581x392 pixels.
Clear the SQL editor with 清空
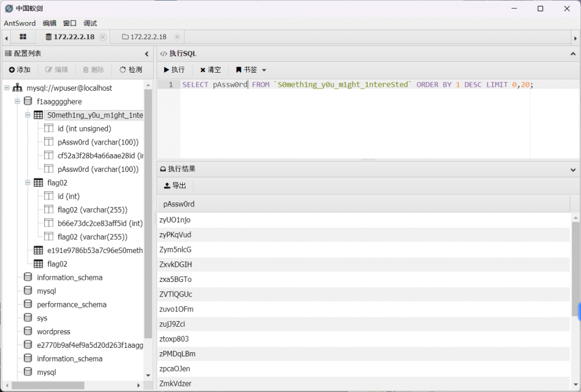pyautogui.click(x=210, y=70)
